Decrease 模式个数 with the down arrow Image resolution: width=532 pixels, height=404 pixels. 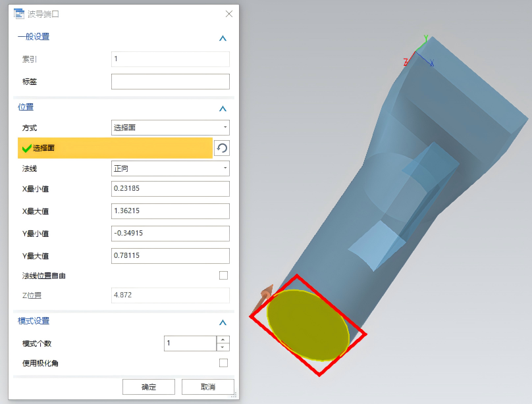click(x=223, y=347)
